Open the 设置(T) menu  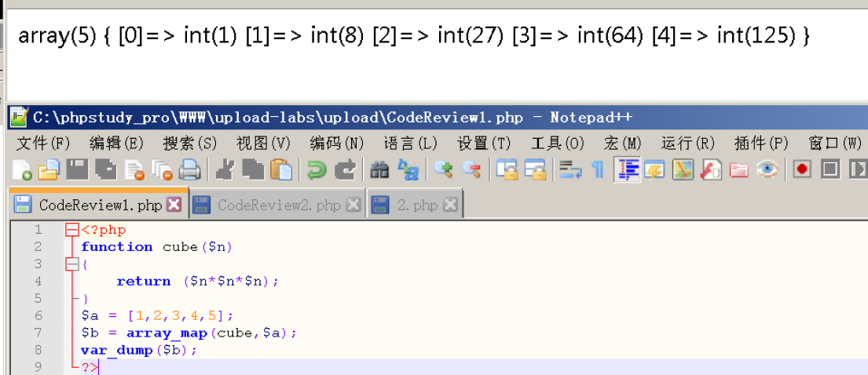[x=484, y=144]
